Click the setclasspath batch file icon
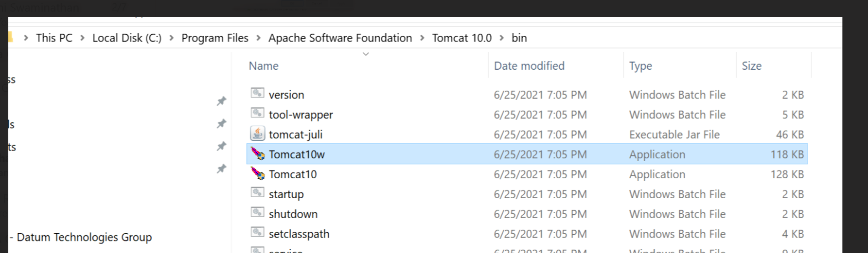 pos(257,234)
